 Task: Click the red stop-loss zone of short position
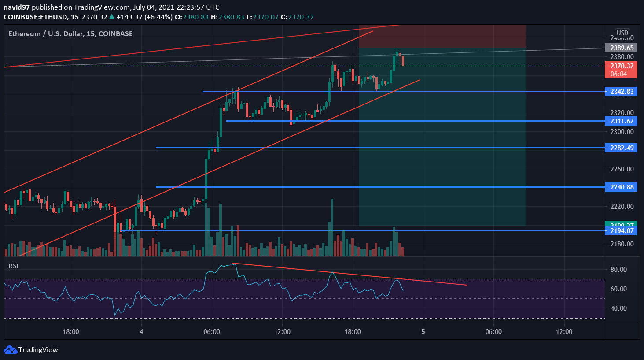442,36
